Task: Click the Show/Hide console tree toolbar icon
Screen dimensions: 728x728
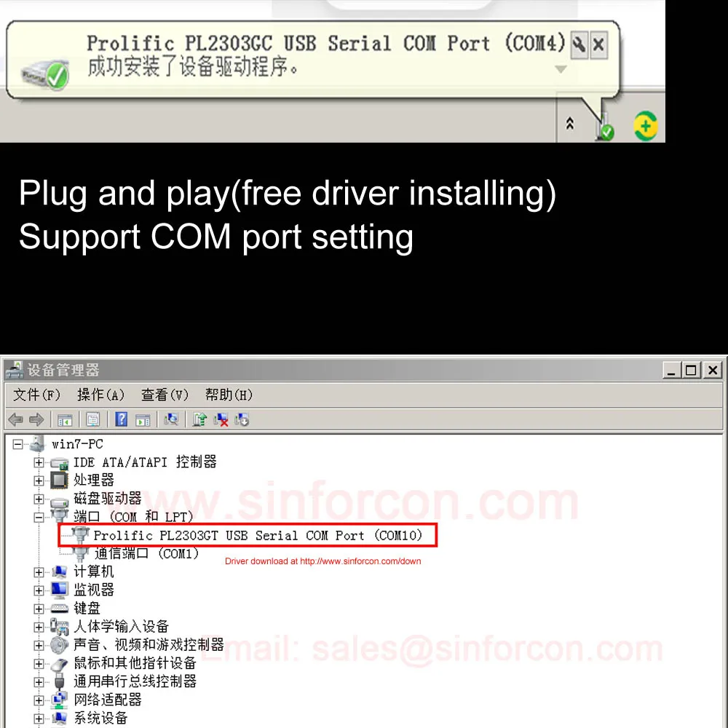Action: 65,419
